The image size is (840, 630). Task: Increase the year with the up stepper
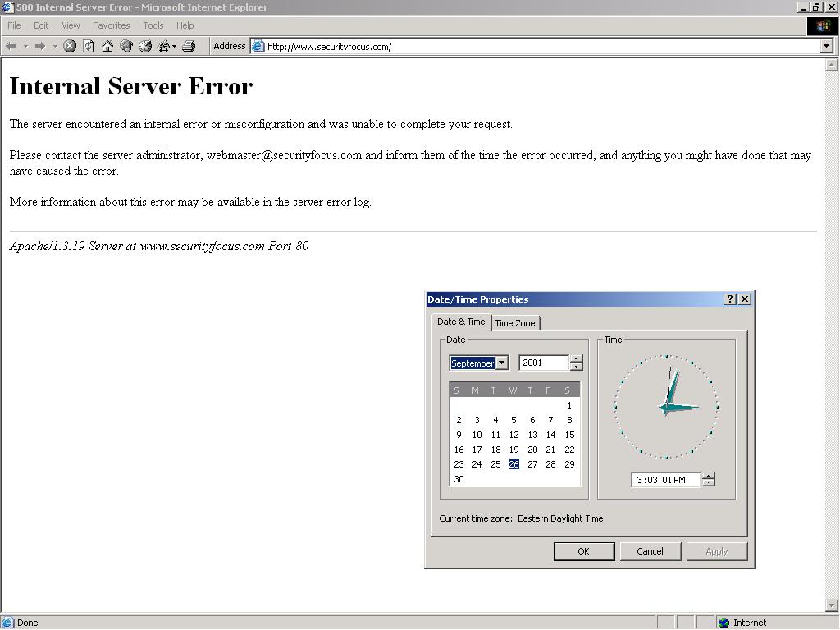point(577,358)
